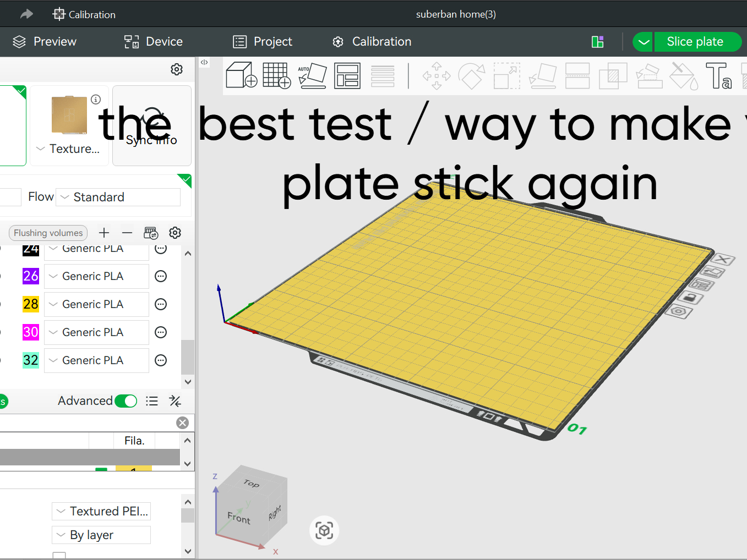This screenshot has height=560, width=747.
Task: Open the Textured PEI plate type dropdown
Action: click(x=101, y=511)
